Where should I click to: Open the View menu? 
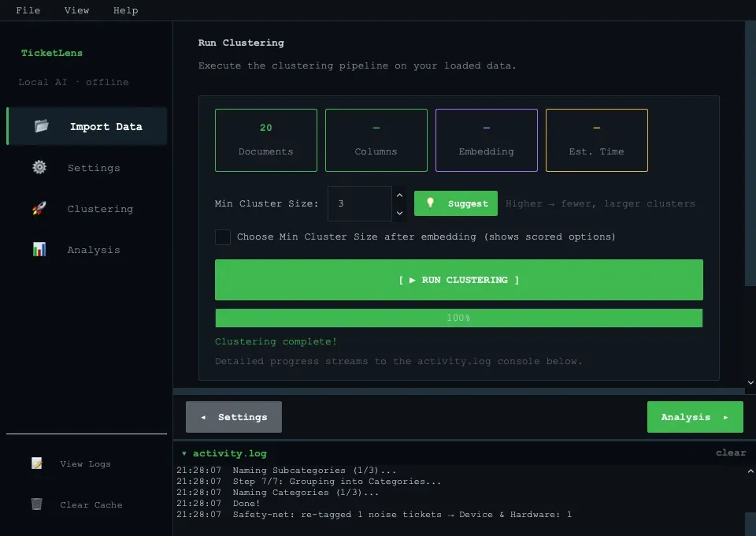pos(76,10)
